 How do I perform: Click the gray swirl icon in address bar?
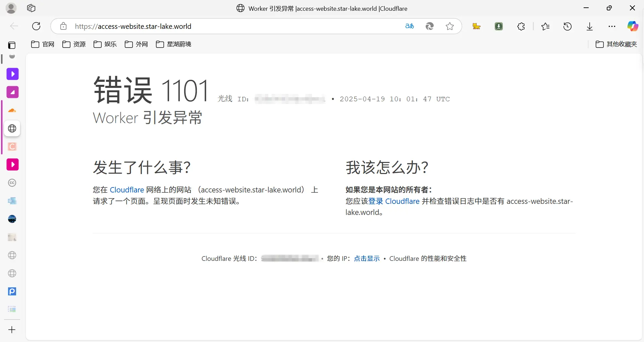tap(430, 26)
